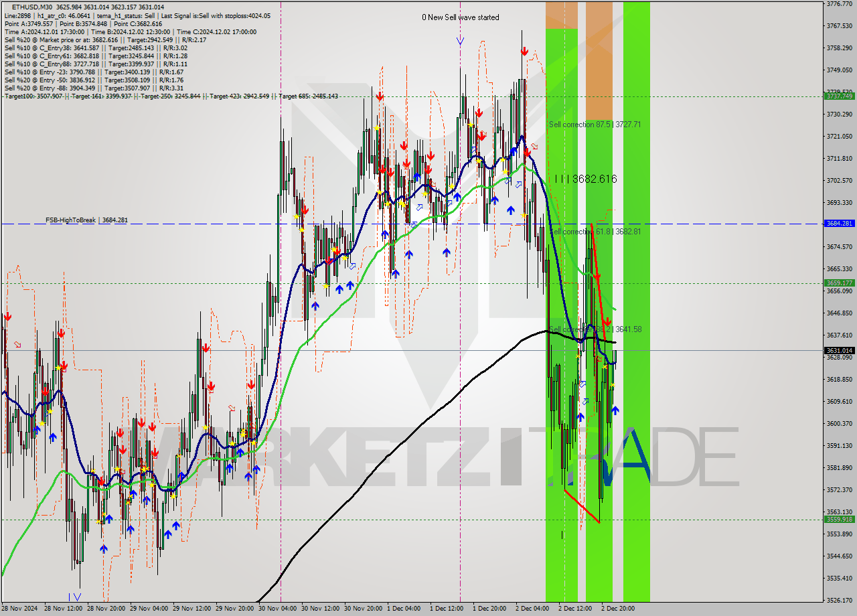Click the 3674.570 price axis label
857x616 pixels.
[x=839, y=246]
